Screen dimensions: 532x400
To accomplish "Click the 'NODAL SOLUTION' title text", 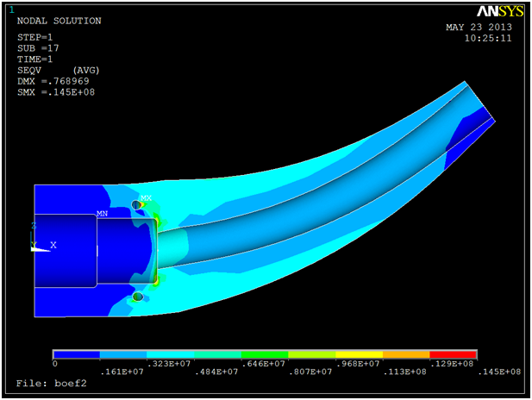I will 59,21.
